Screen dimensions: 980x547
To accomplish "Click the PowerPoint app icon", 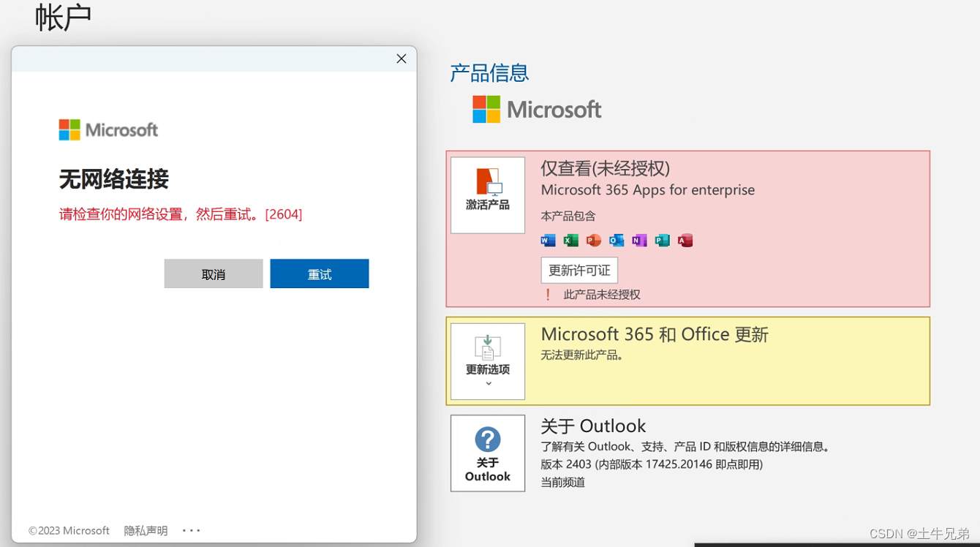I will click(x=594, y=241).
